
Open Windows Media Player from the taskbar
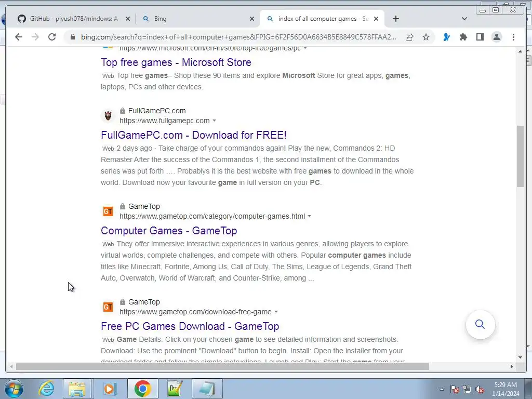109,389
